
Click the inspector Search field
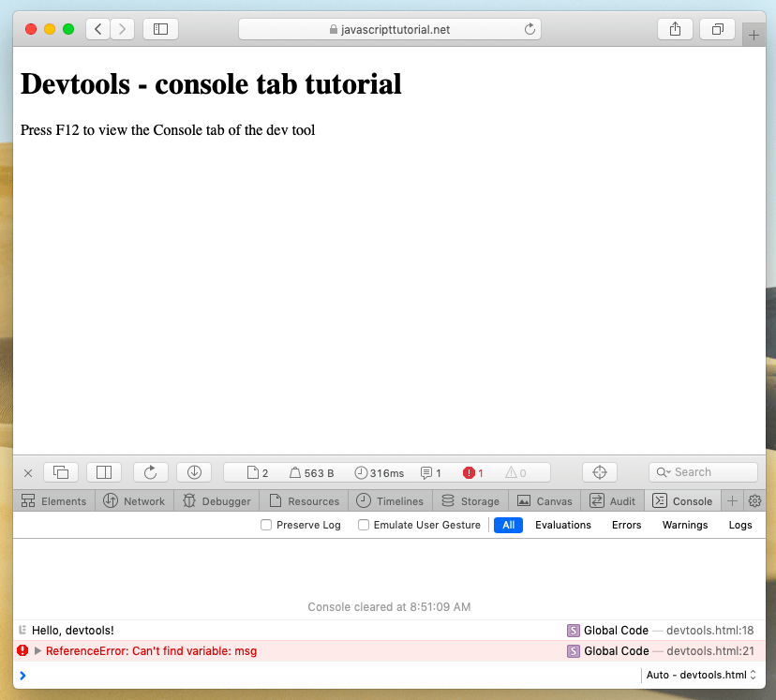pos(703,472)
